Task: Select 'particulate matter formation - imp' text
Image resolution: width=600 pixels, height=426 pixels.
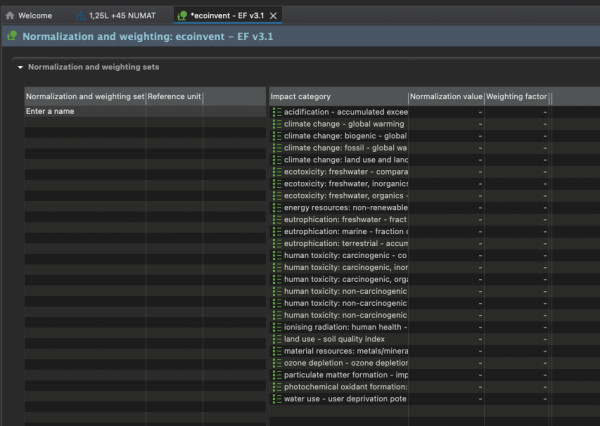Action: click(x=346, y=375)
